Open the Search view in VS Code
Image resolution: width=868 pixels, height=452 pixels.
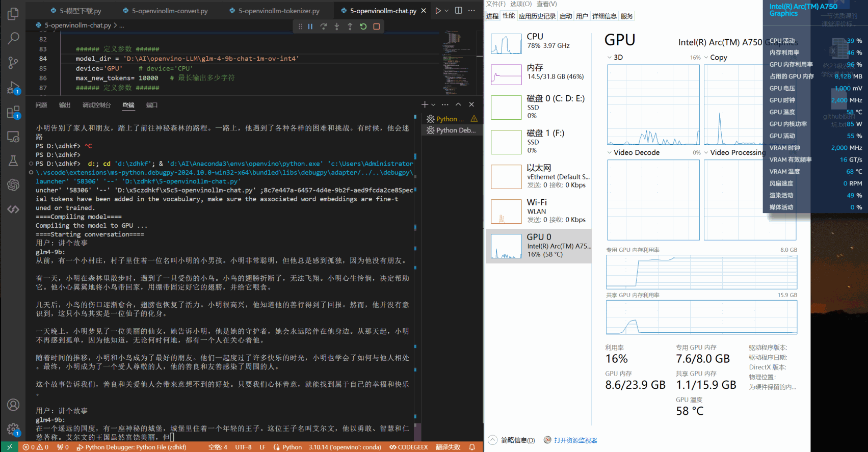click(x=13, y=38)
